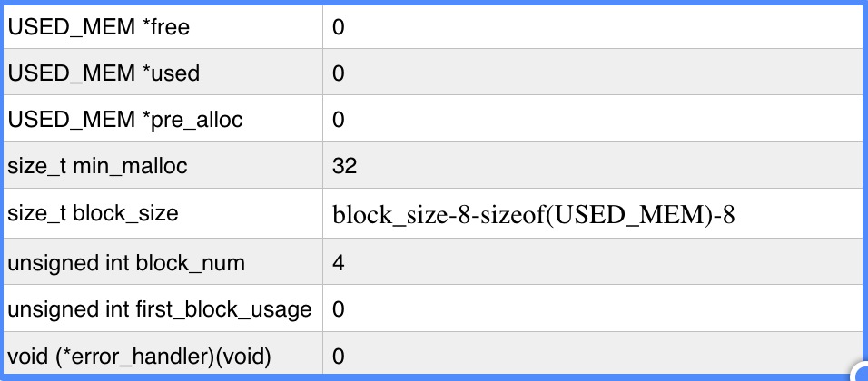868x381 pixels.
Task: Click the unsigned int first_block_usage label
Action: pyautogui.click(x=160, y=309)
